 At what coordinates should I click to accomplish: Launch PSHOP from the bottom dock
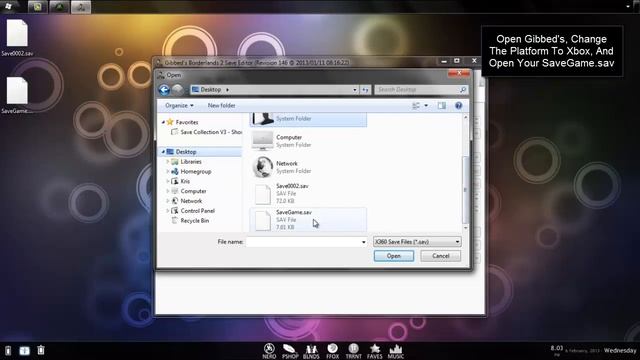[x=290, y=351]
